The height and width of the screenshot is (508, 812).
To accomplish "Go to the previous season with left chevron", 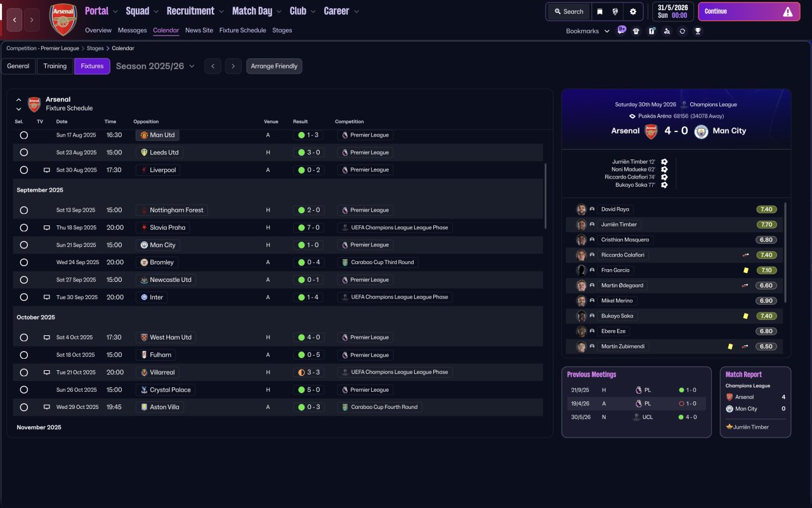I will [213, 67].
